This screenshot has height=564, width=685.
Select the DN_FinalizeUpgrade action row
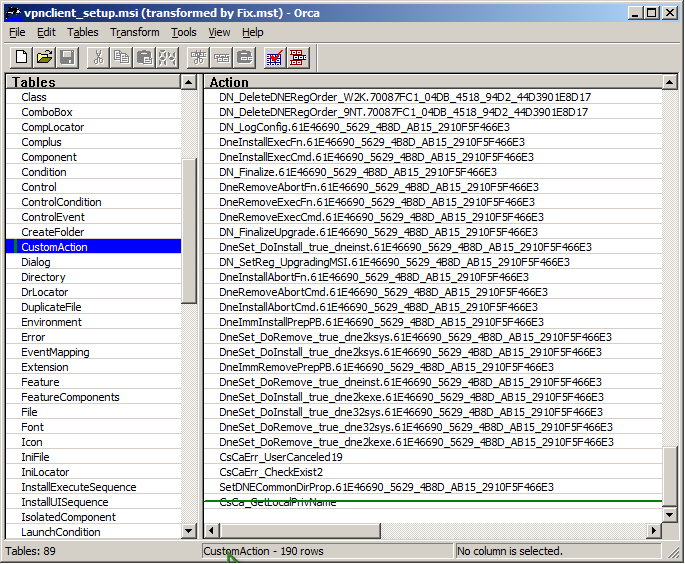(433, 232)
